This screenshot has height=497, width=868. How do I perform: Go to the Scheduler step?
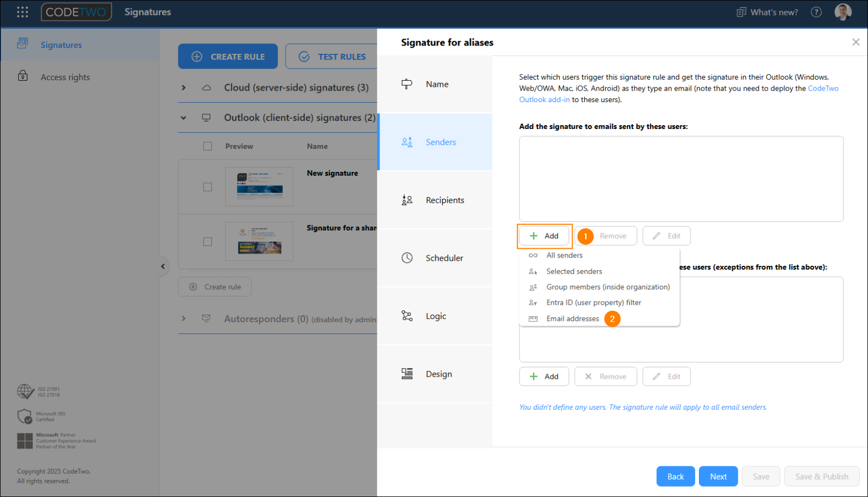coord(435,258)
